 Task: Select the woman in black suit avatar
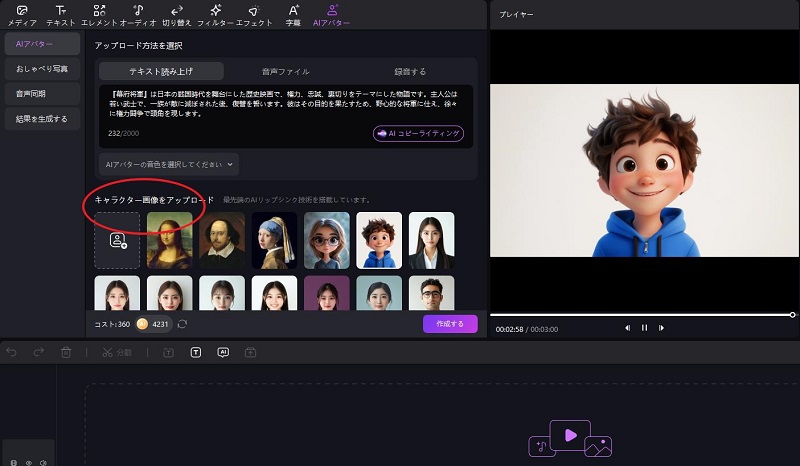point(432,240)
